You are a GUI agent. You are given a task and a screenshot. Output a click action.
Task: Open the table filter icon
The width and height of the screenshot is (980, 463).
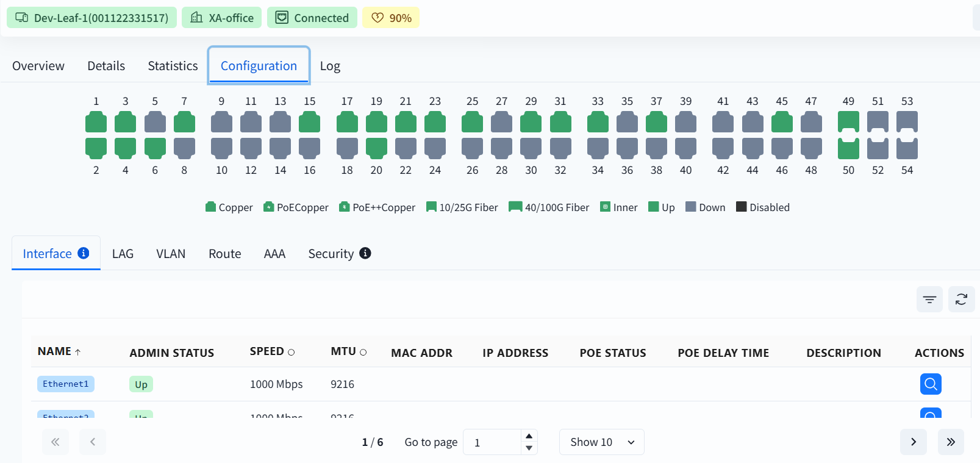pyautogui.click(x=929, y=299)
